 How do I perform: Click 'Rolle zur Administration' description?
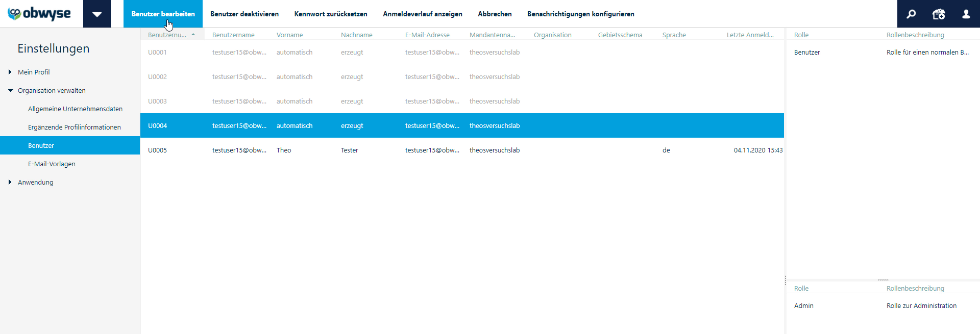[x=921, y=305]
